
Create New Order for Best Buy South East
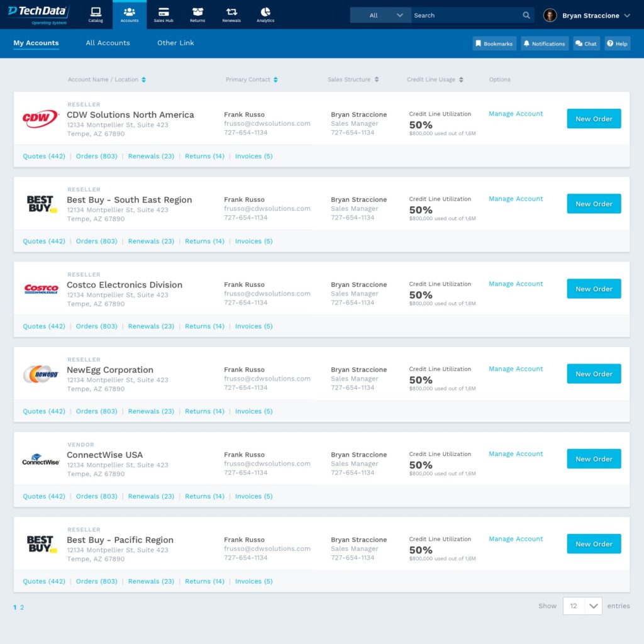(594, 204)
